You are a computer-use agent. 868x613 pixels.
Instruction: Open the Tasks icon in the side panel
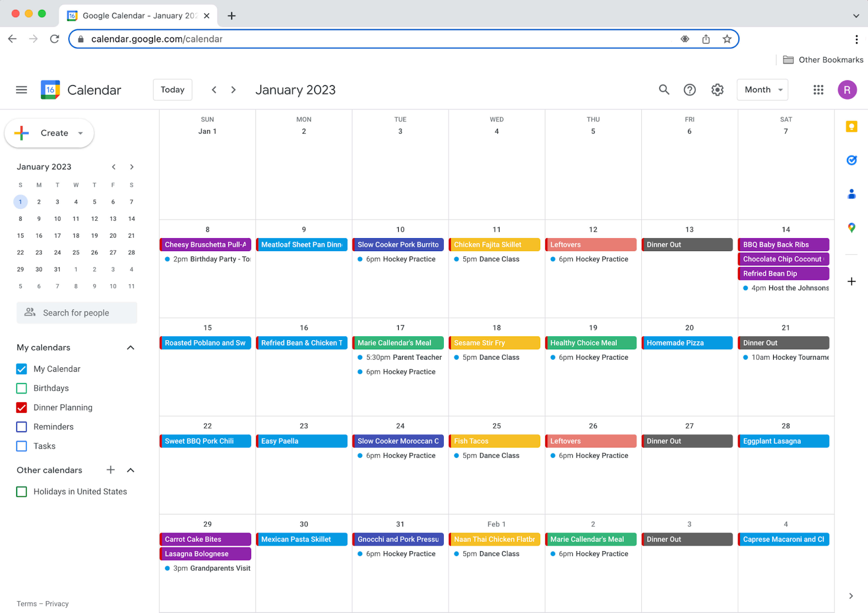pos(851,160)
